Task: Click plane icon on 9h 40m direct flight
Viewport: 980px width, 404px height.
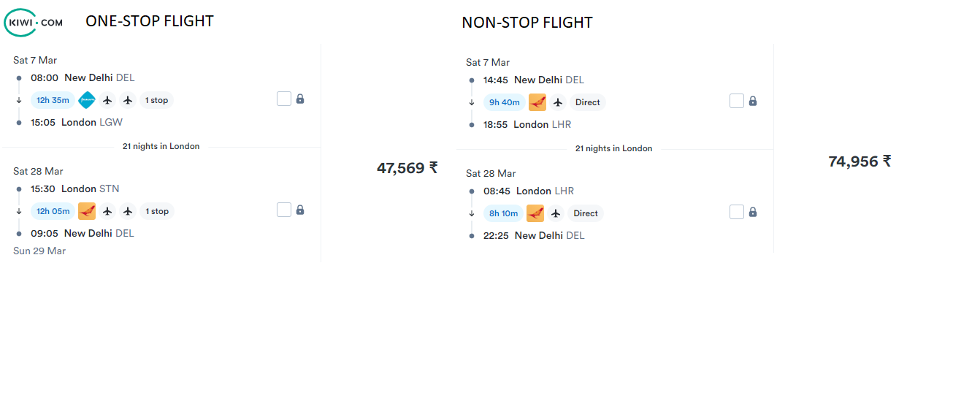Action: pyautogui.click(x=558, y=102)
